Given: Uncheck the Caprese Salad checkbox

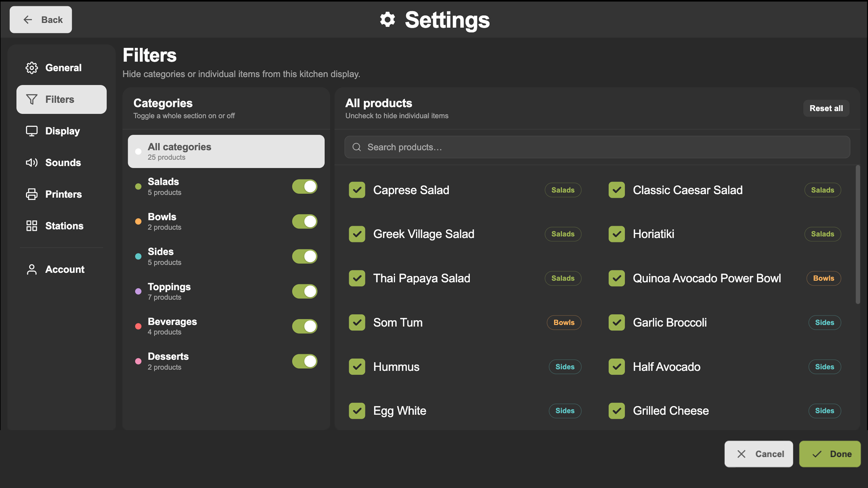Looking at the screenshot, I should (357, 190).
